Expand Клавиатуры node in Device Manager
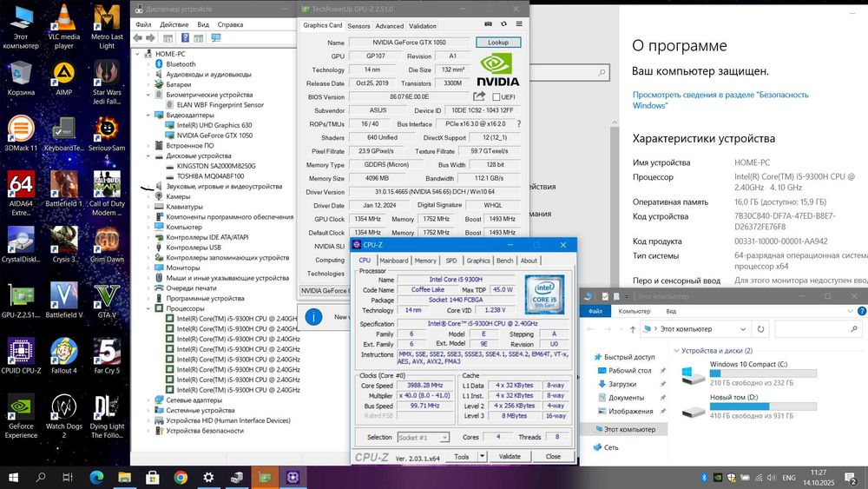 (x=148, y=207)
